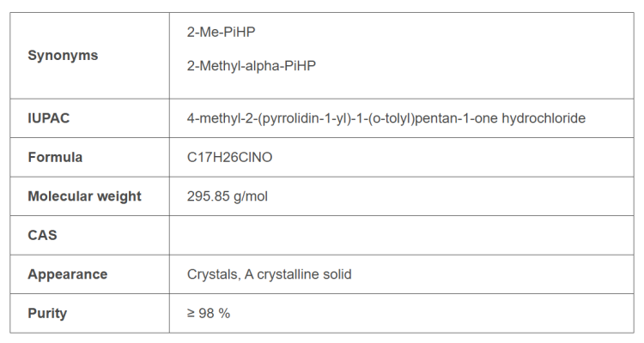
Task: Click the CAS row label
Action: pyautogui.click(x=43, y=235)
